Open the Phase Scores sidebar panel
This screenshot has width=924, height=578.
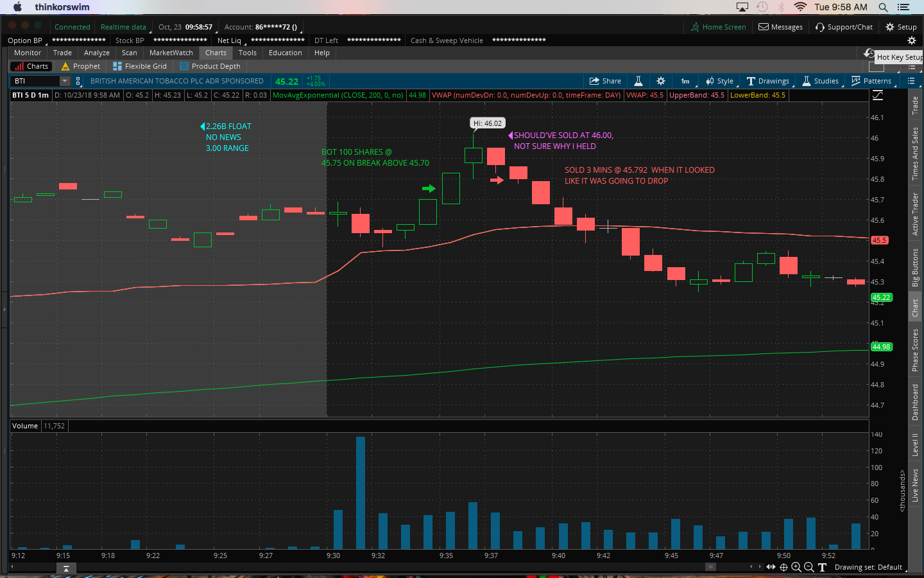[915, 350]
